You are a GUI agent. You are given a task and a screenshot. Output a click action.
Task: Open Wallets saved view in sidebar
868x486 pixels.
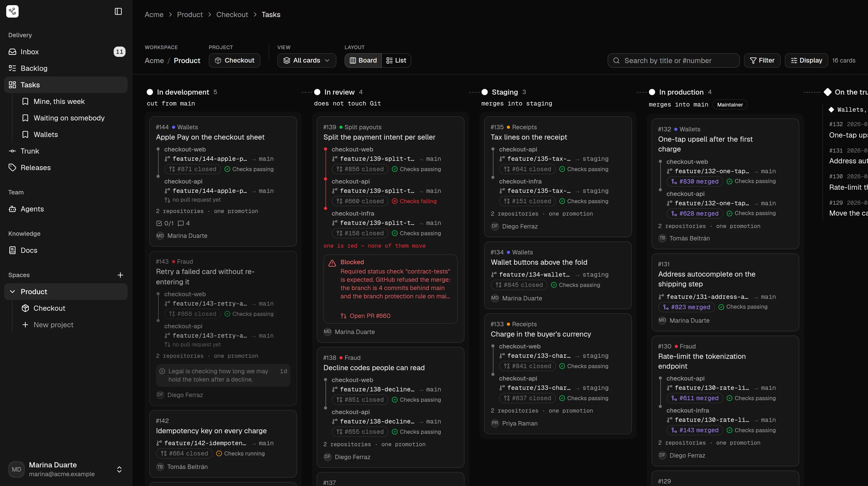coord(46,135)
